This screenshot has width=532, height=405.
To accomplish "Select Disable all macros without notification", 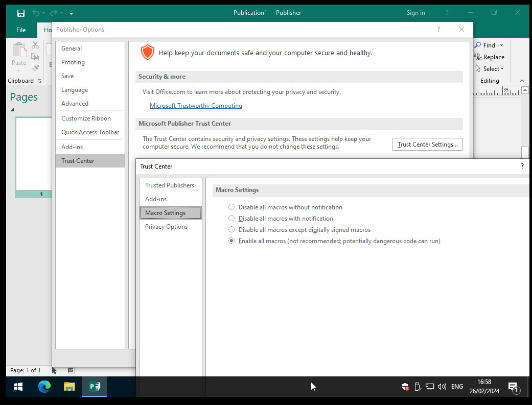I will (x=232, y=207).
